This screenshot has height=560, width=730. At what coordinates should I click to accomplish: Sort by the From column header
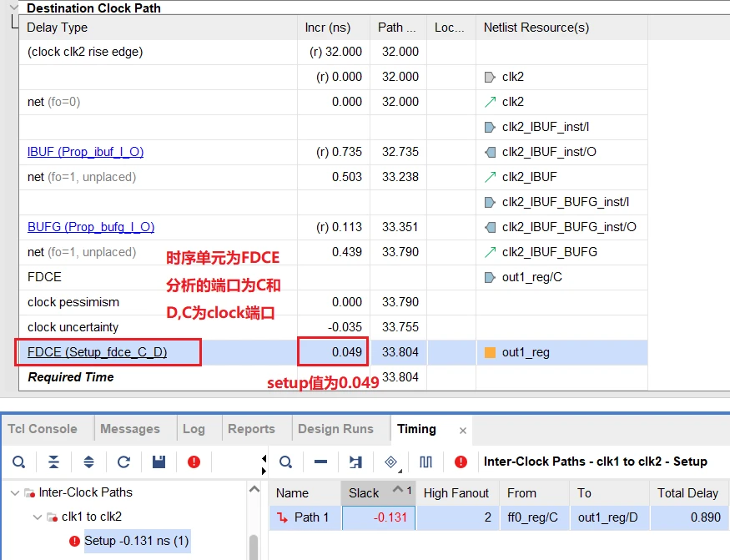[x=535, y=493]
